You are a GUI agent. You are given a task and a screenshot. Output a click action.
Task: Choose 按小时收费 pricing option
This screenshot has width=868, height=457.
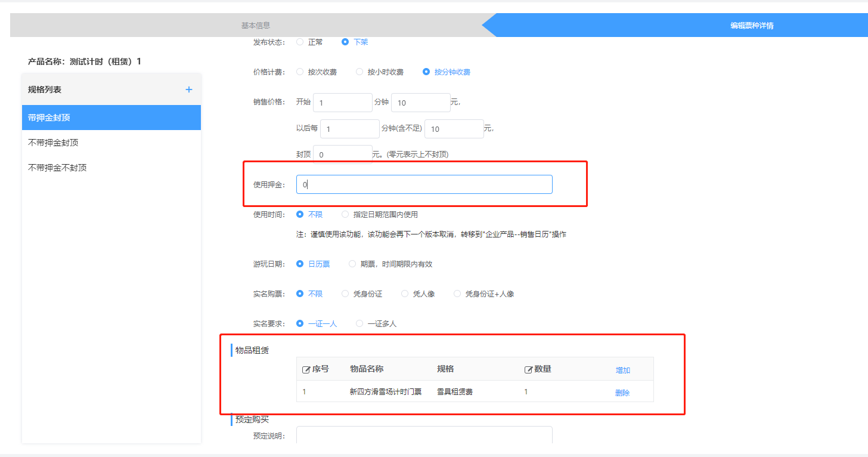click(x=359, y=72)
